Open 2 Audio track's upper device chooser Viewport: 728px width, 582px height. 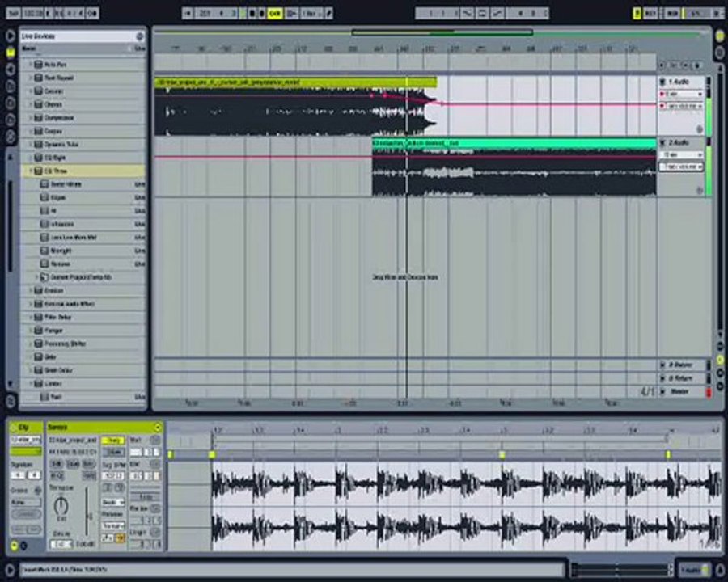point(681,154)
